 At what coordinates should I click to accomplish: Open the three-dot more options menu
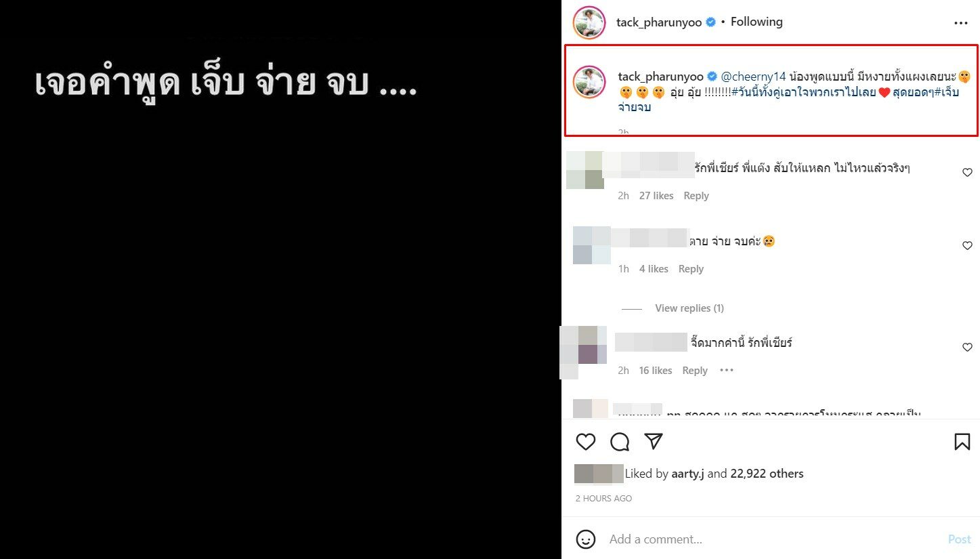[x=961, y=22]
